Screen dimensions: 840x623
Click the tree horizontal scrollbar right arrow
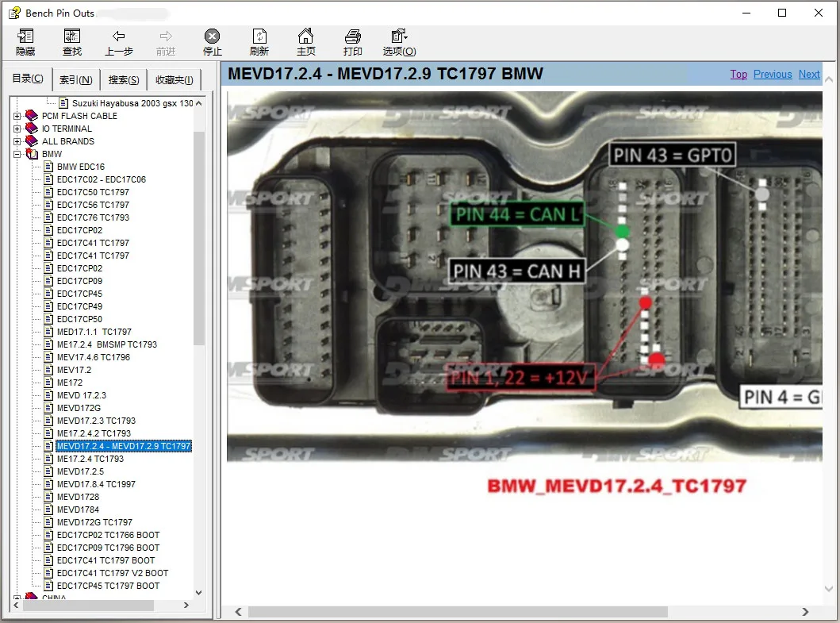pyautogui.click(x=186, y=605)
